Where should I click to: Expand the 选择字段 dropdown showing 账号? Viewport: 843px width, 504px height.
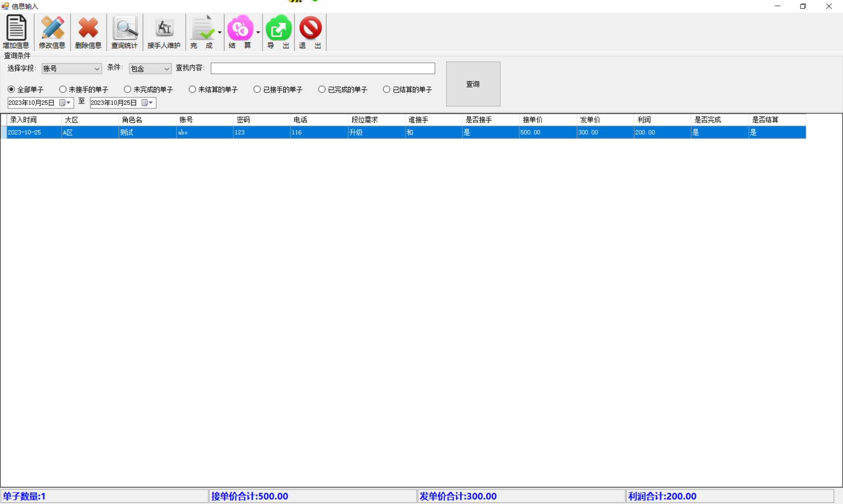(97, 69)
